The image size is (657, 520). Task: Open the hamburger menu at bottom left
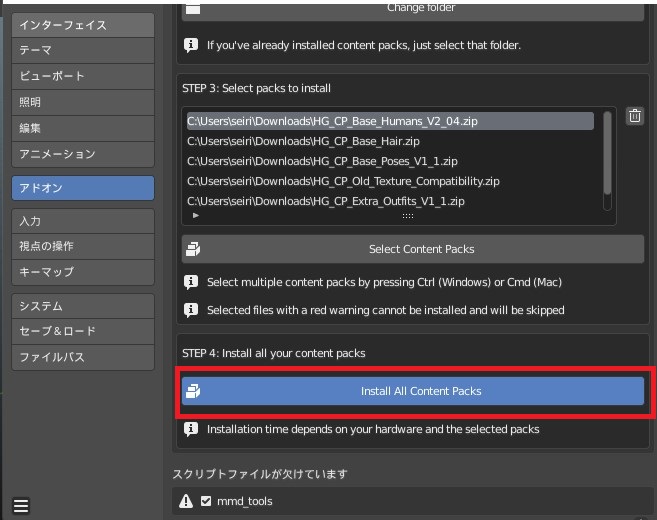coord(21,505)
